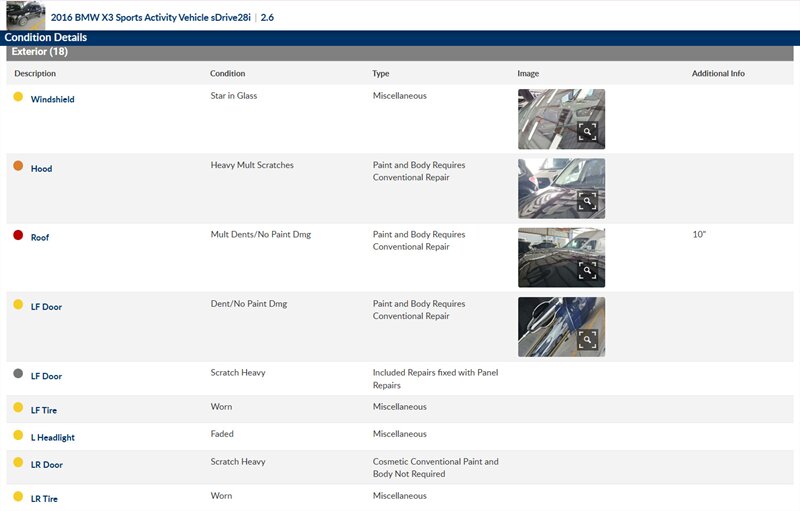
Task: Open the L Headlight item link
Action: tap(52, 438)
